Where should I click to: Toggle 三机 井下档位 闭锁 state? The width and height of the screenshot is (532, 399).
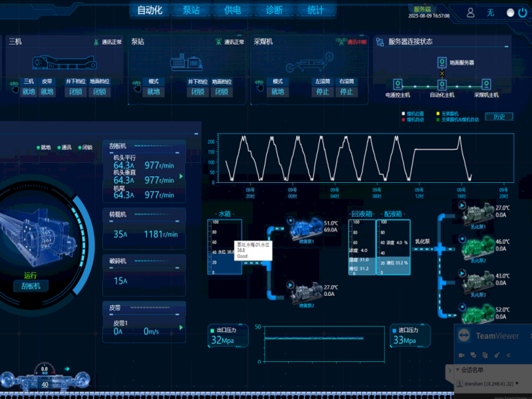74,92
